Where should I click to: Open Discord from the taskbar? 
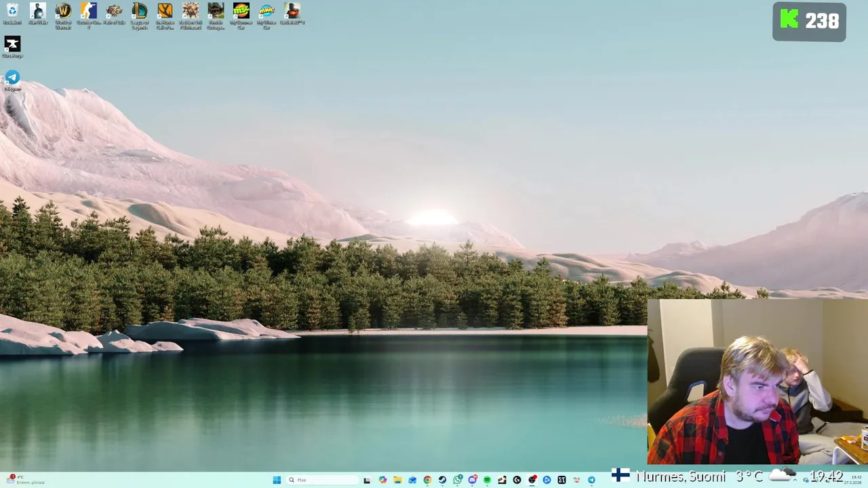tap(473, 480)
